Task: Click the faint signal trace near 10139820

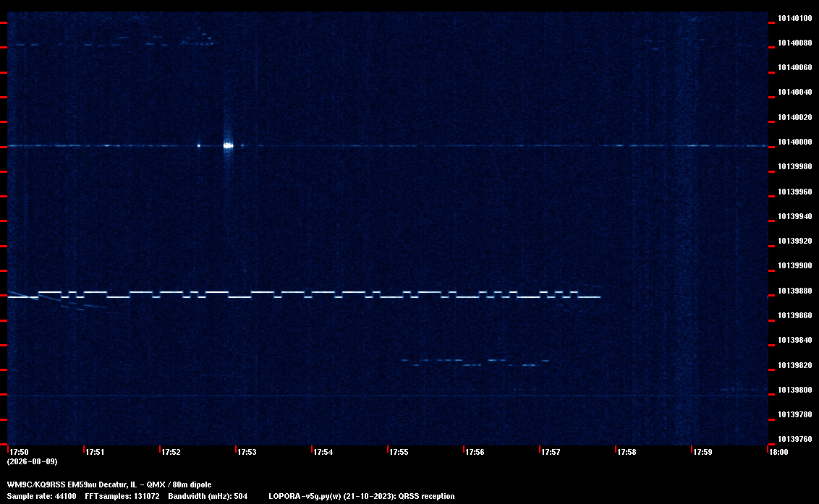Action: click(475, 362)
